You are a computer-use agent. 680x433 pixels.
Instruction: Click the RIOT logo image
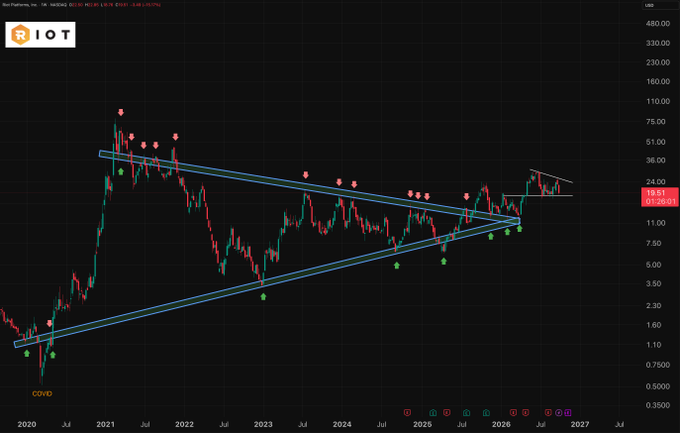click(40, 35)
